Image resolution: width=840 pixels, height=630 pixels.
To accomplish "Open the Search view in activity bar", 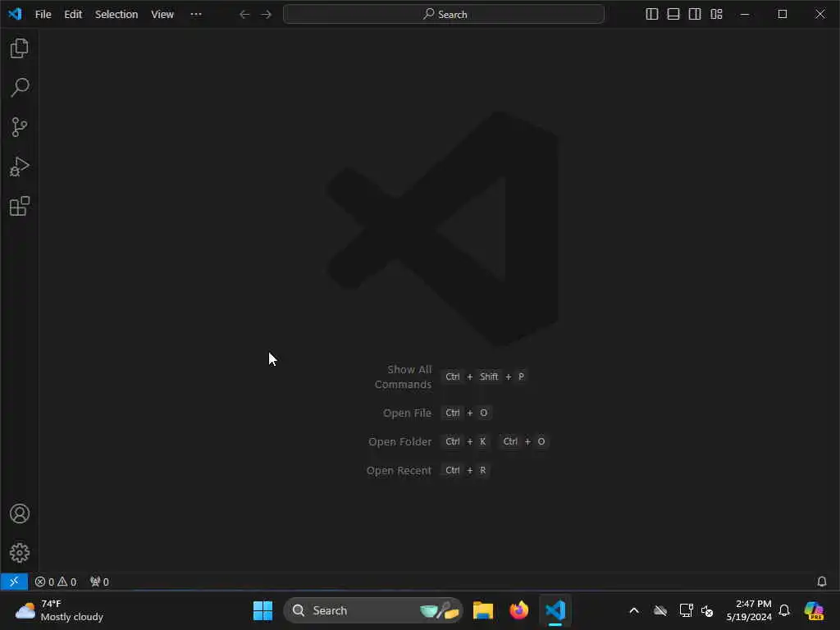I will click(20, 87).
